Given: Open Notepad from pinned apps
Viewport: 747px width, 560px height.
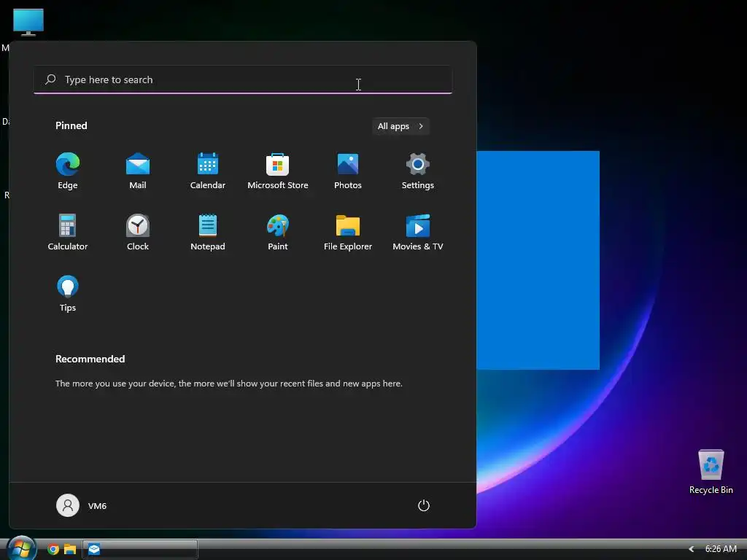Looking at the screenshot, I should click(x=208, y=232).
